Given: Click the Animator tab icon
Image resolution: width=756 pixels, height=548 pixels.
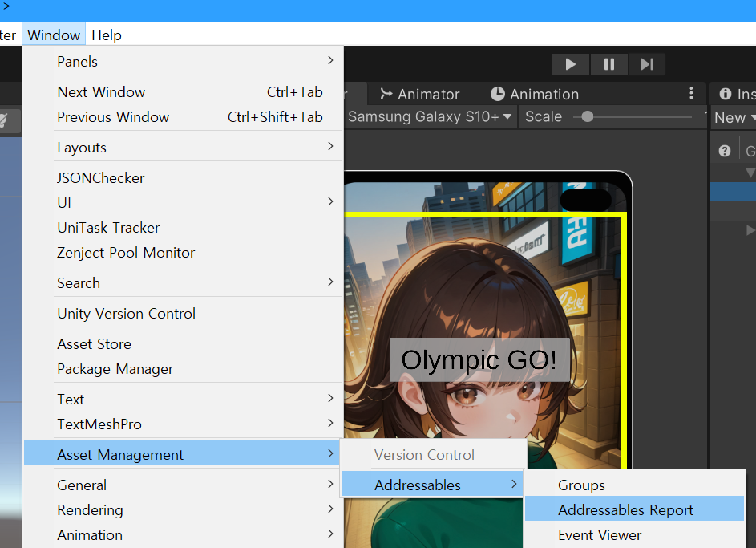Looking at the screenshot, I should coord(386,94).
